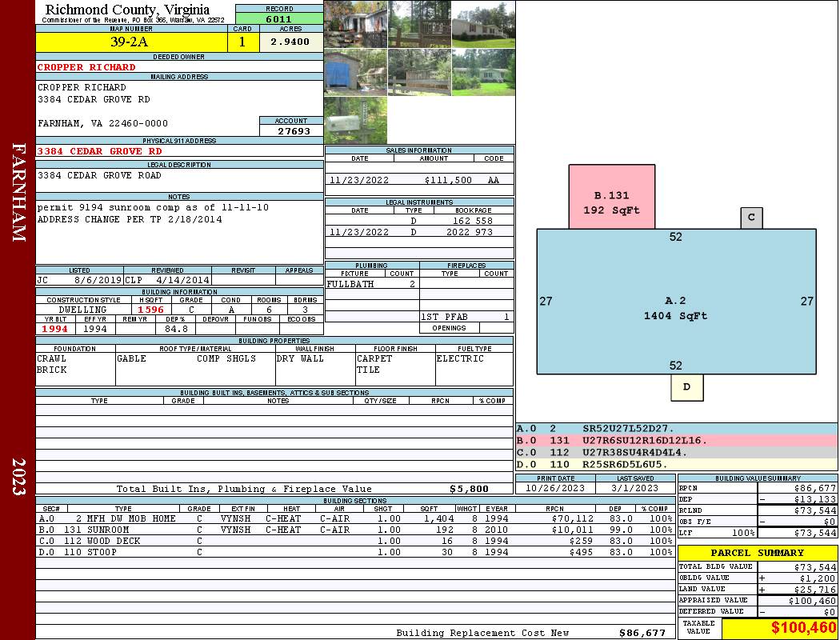Select the B.0 131 SUNROOM building section row
The image size is (840, 640).
pyautogui.click(x=355, y=530)
